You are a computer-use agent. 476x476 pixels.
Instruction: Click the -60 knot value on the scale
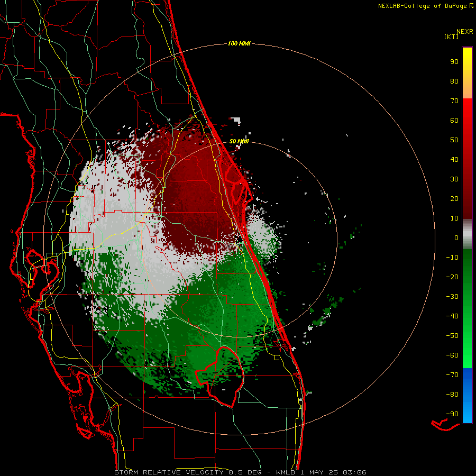452,355
